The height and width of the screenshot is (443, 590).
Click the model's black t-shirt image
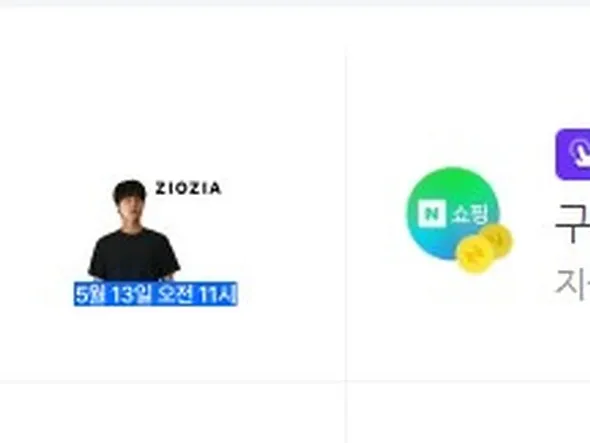coord(134,254)
